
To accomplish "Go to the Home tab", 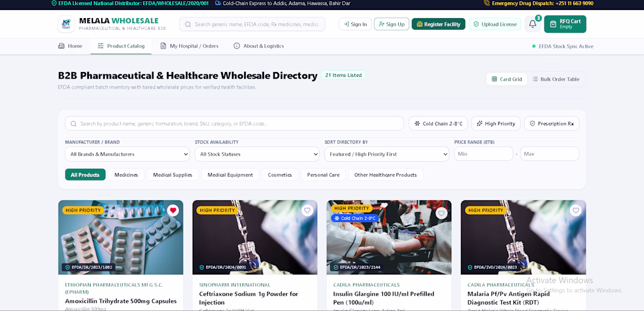I will tap(70, 46).
